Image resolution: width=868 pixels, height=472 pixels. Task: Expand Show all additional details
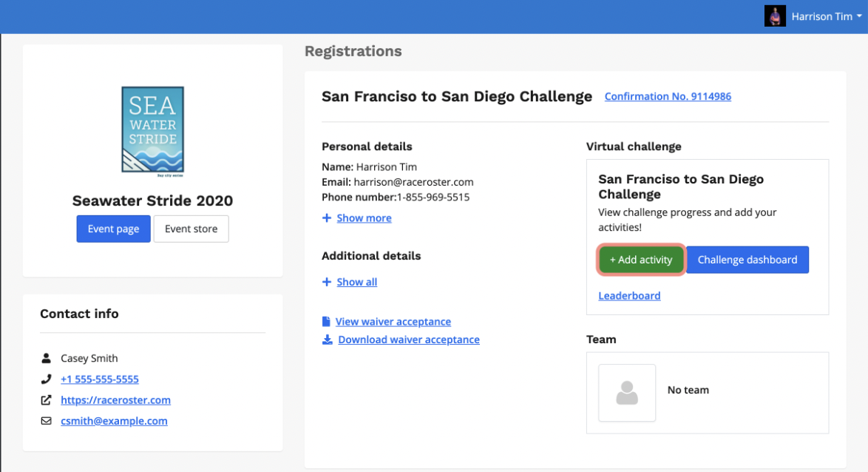coord(356,282)
